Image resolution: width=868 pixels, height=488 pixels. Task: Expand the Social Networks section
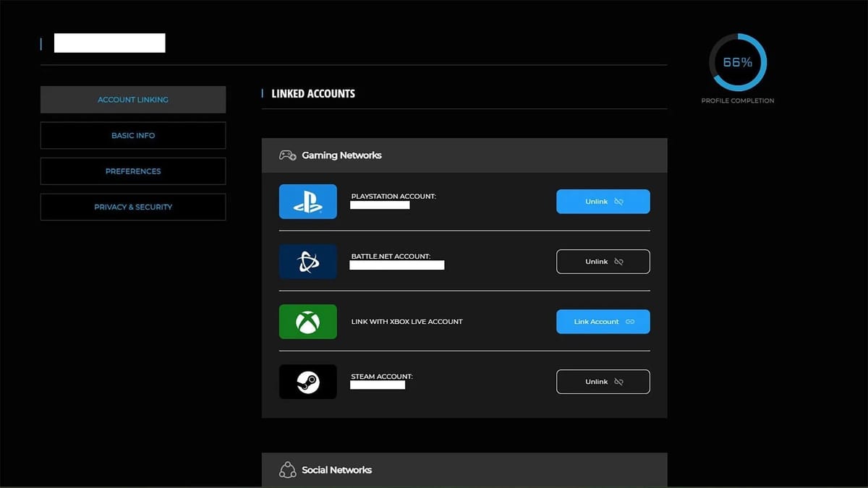[464, 469]
